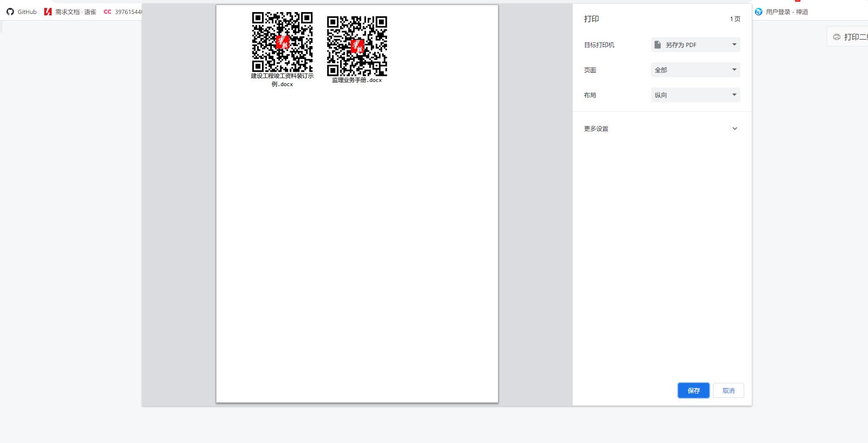Click the 页面 label
This screenshot has width=868, height=443.
pyautogui.click(x=590, y=70)
